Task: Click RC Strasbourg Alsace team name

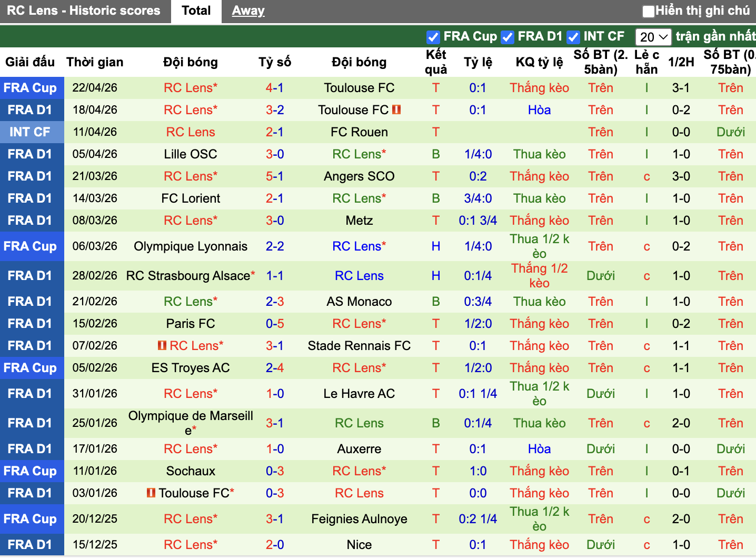Action: pos(188,276)
